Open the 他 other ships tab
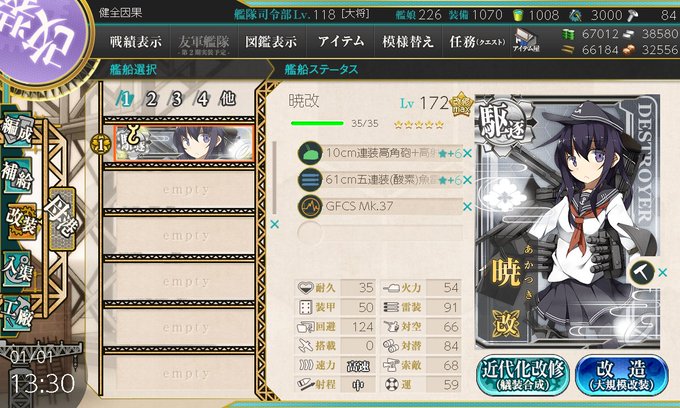Image resolution: width=680 pixels, height=408 pixels. [227, 99]
